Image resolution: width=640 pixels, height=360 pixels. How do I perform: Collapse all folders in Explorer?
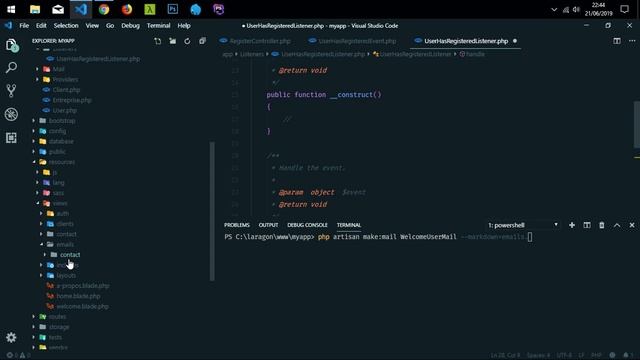202,41
